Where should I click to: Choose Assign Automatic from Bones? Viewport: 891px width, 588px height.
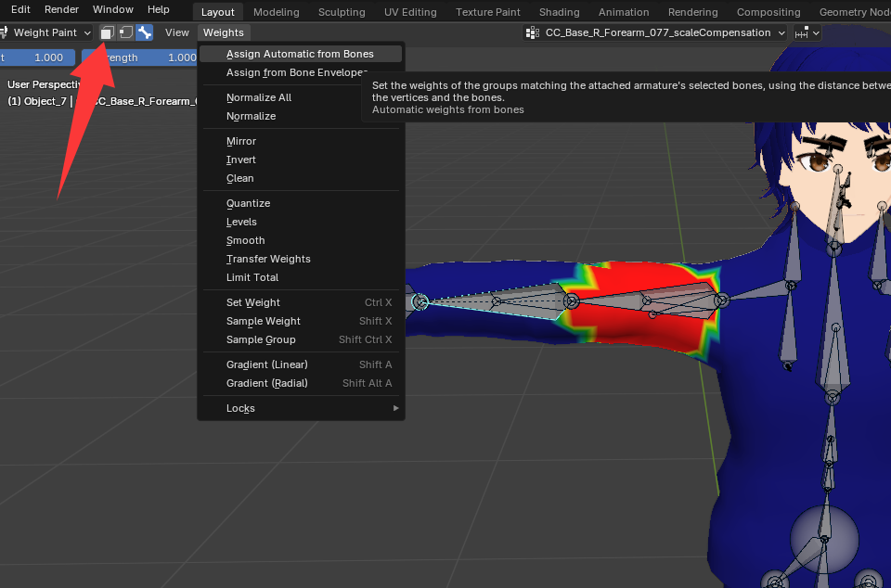click(301, 54)
